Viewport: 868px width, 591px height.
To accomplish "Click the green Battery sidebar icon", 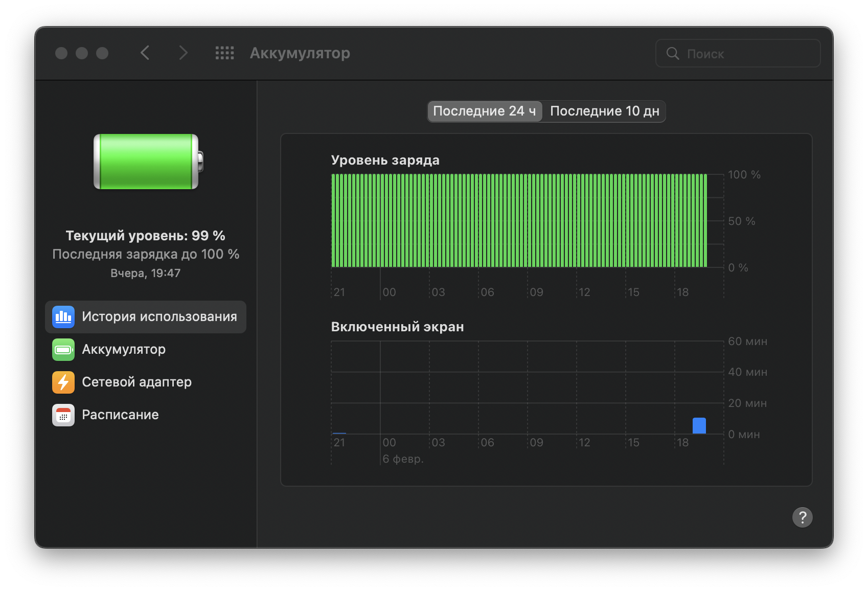I will (x=63, y=350).
